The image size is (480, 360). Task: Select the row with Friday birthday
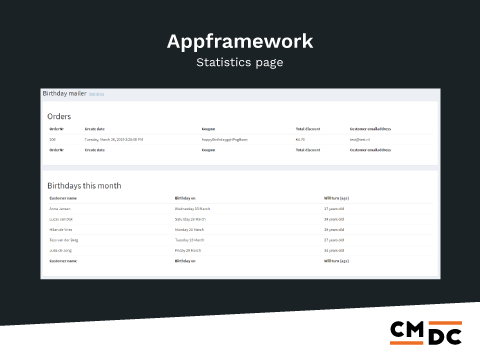tap(240, 250)
